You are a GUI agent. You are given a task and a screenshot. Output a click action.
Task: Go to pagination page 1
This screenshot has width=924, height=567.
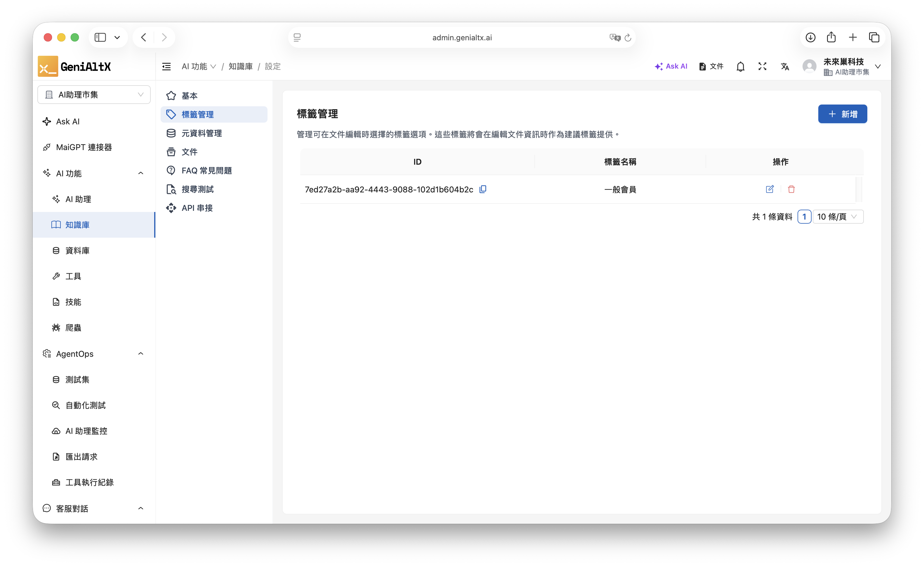pyautogui.click(x=804, y=217)
